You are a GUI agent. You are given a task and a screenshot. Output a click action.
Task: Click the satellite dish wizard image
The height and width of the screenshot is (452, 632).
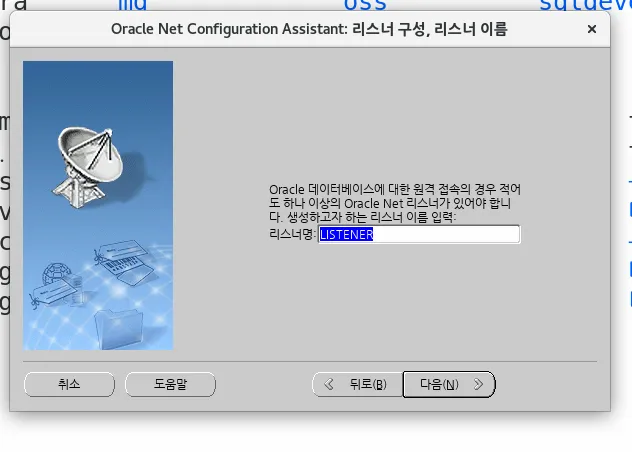pyautogui.click(x=98, y=205)
